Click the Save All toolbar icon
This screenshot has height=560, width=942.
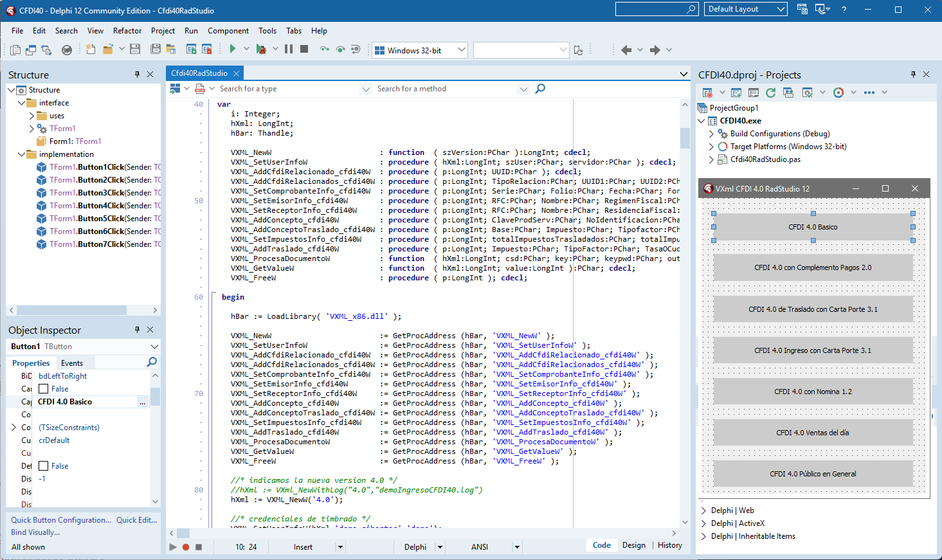(x=156, y=49)
